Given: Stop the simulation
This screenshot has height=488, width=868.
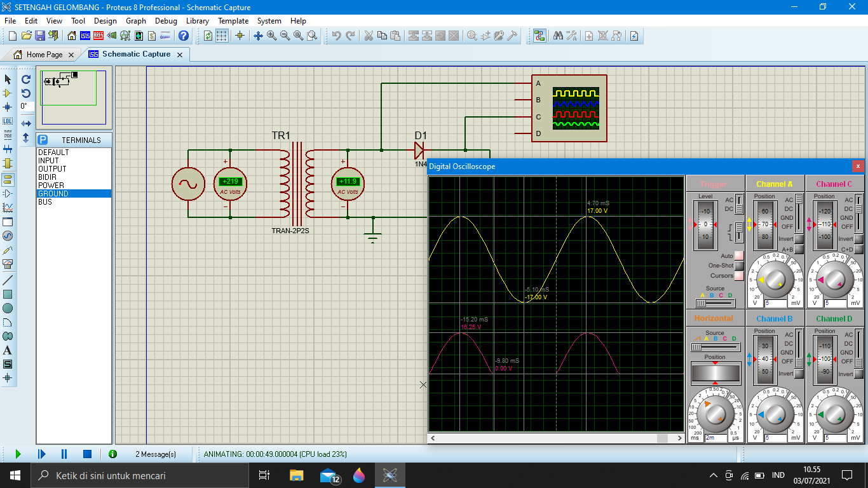Looking at the screenshot, I should pos(88,454).
